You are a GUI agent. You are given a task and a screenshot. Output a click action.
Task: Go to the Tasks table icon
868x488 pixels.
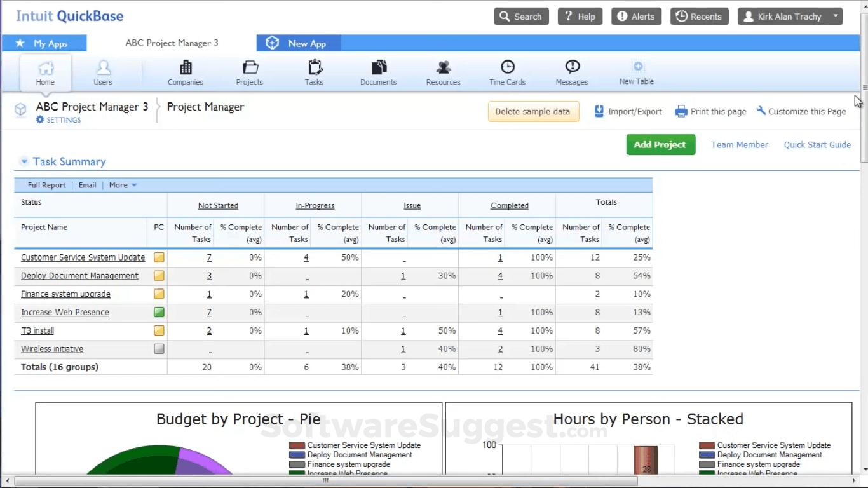314,67
